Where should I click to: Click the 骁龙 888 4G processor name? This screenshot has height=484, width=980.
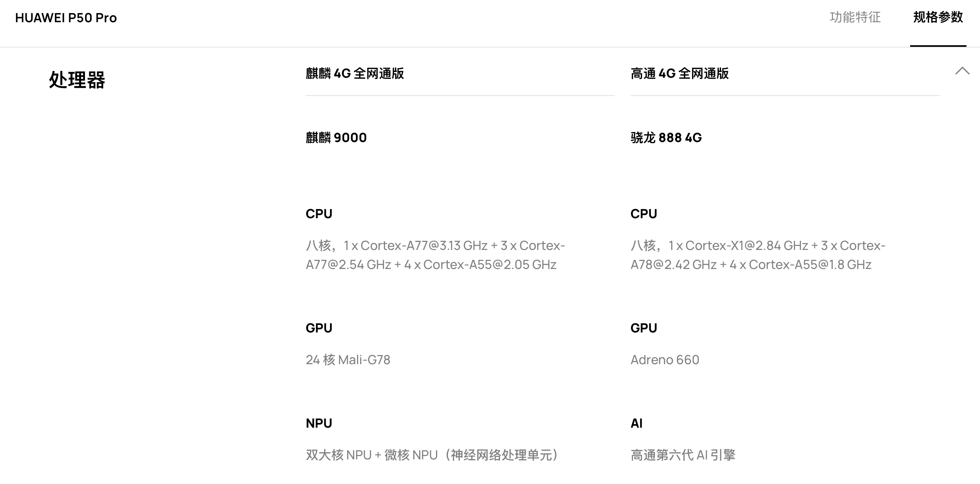coord(666,138)
